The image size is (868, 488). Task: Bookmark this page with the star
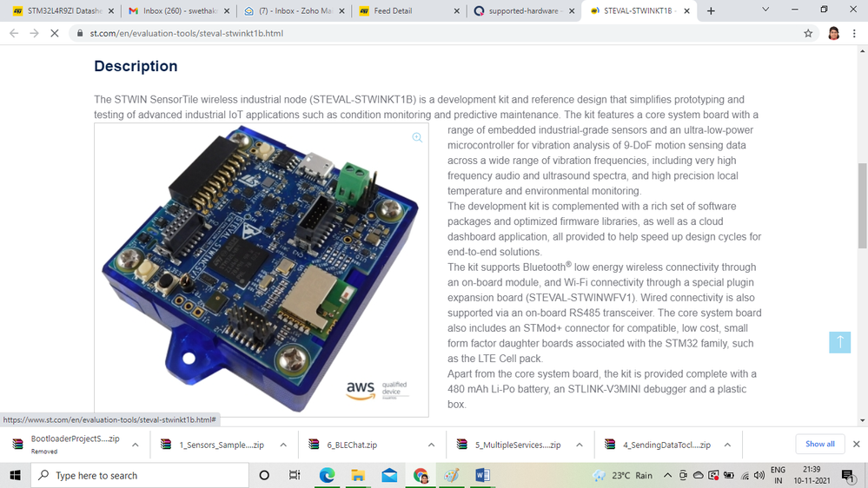(808, 33)
